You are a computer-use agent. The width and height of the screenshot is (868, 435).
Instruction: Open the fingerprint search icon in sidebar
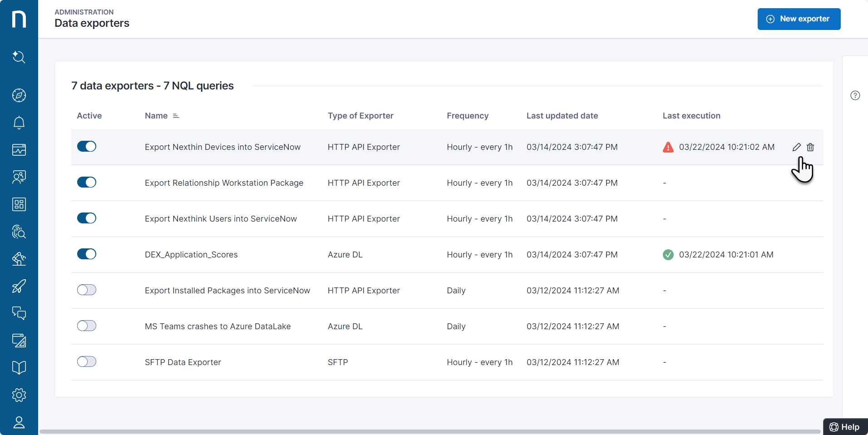[19, 232]
